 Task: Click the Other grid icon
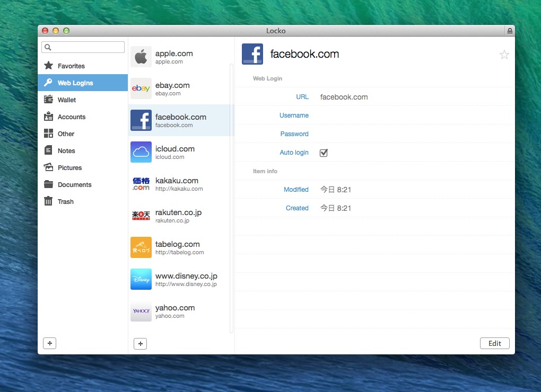48,133
